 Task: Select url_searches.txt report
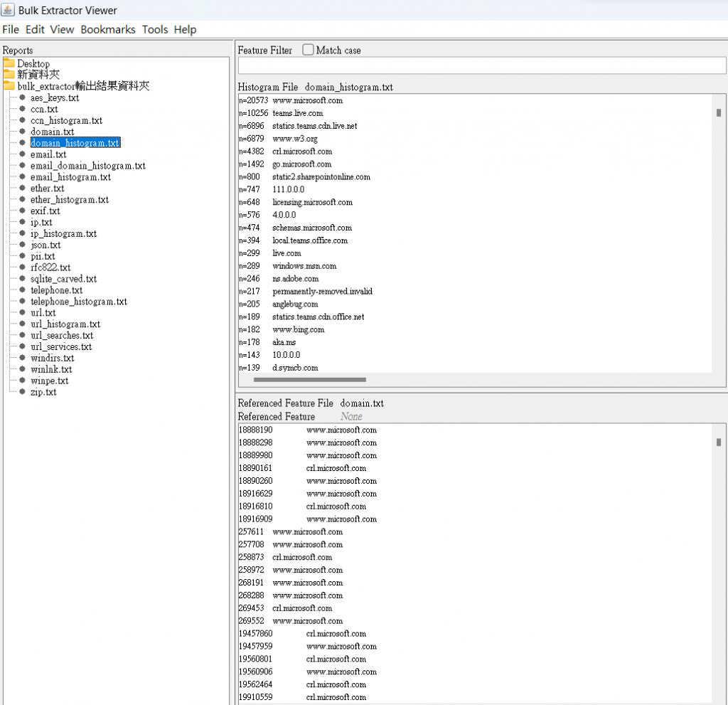62,336
